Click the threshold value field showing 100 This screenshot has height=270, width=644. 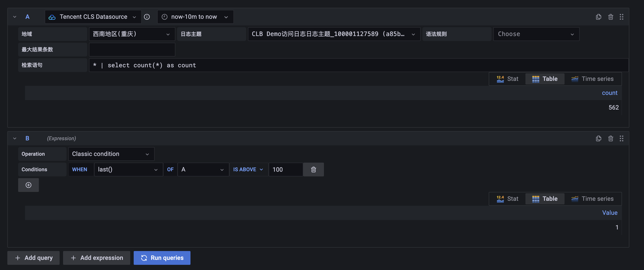tap(286, 170)
